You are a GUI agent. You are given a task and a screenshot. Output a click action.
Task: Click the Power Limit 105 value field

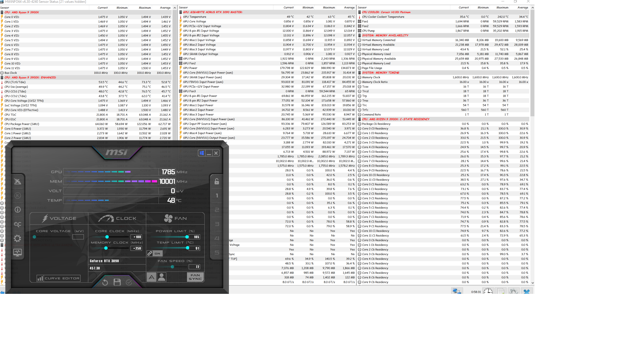[x=194, y=237]
